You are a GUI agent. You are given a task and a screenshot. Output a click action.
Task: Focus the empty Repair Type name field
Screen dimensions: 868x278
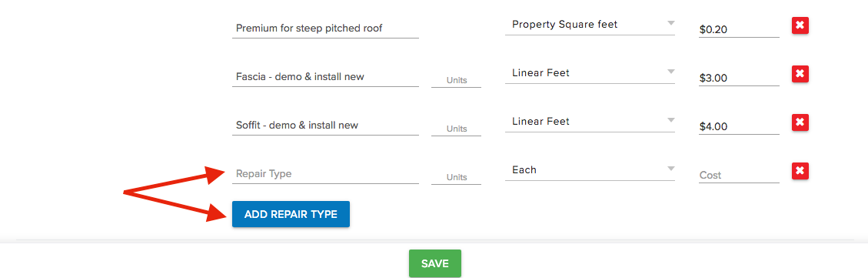325,174
